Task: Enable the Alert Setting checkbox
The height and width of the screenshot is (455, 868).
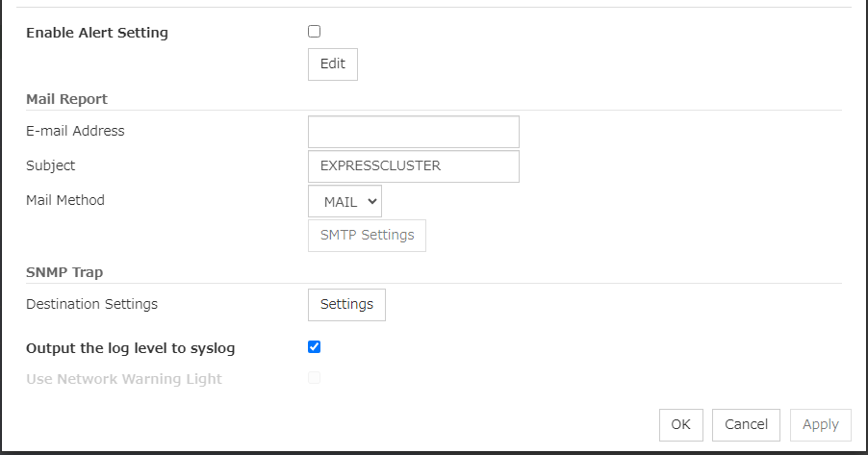Action: pos(315,32)
